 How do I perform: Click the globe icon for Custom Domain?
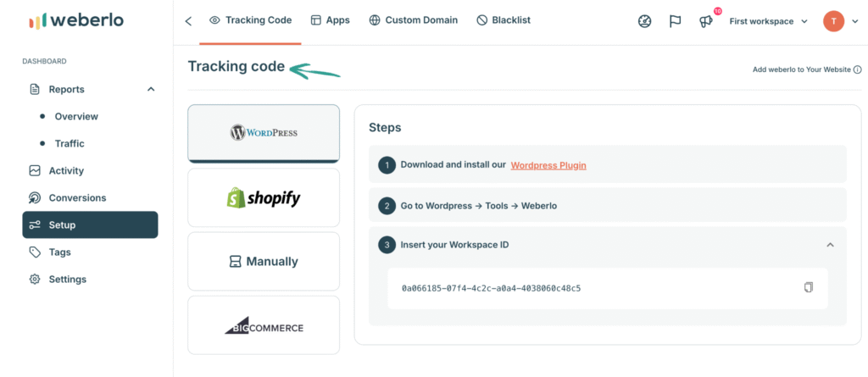[x=375, y=20]
